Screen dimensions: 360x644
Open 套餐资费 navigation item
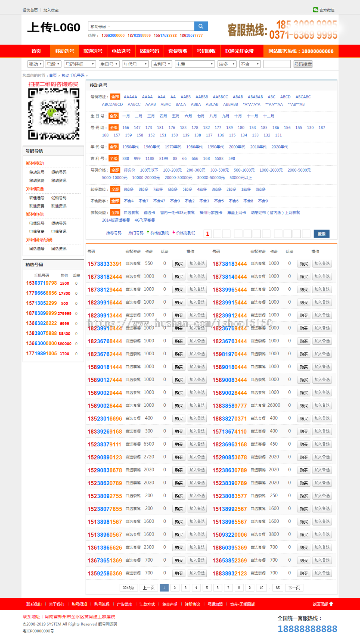click(x=178, y=51)
